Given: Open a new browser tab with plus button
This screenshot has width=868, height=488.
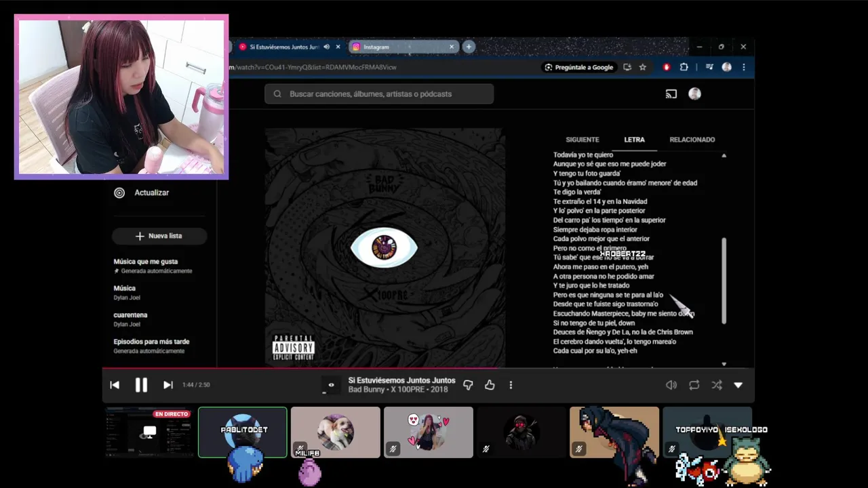Looking at the screenshot, I should pyautogui.click(x=469, y=47).
